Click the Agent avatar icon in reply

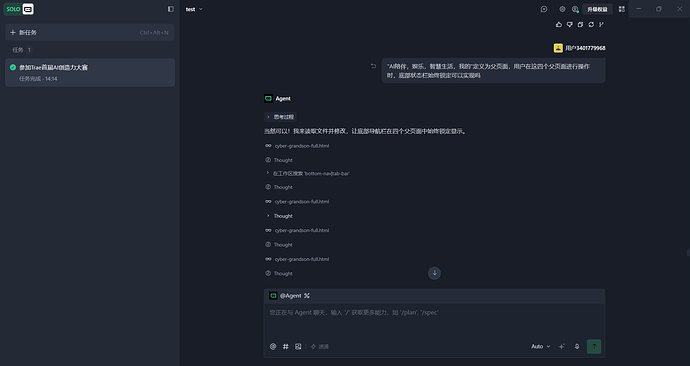click(x=268, y=99)
